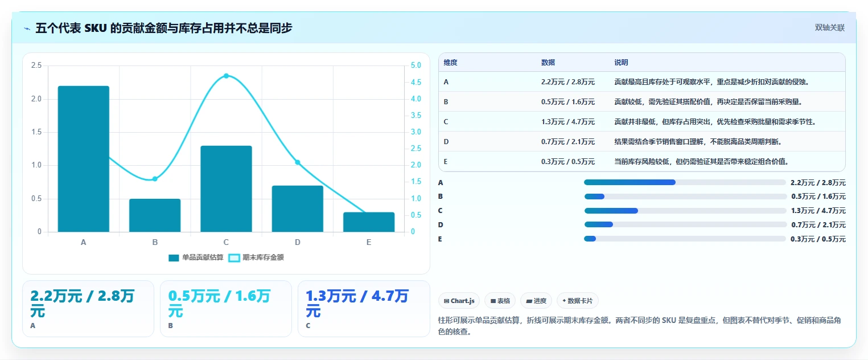Viewport: 868px width, 360px height.
Task: Click left axis value 2.5
Action: [36, 66]
